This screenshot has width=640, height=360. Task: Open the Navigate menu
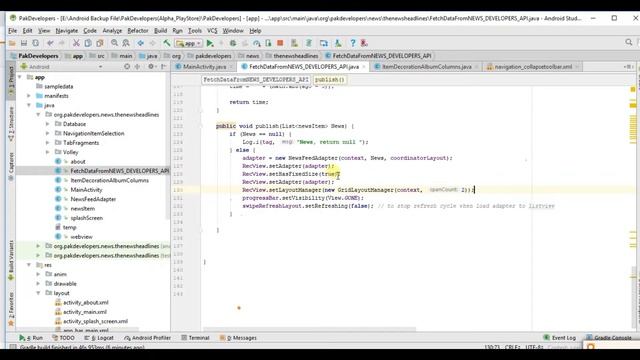67,31
